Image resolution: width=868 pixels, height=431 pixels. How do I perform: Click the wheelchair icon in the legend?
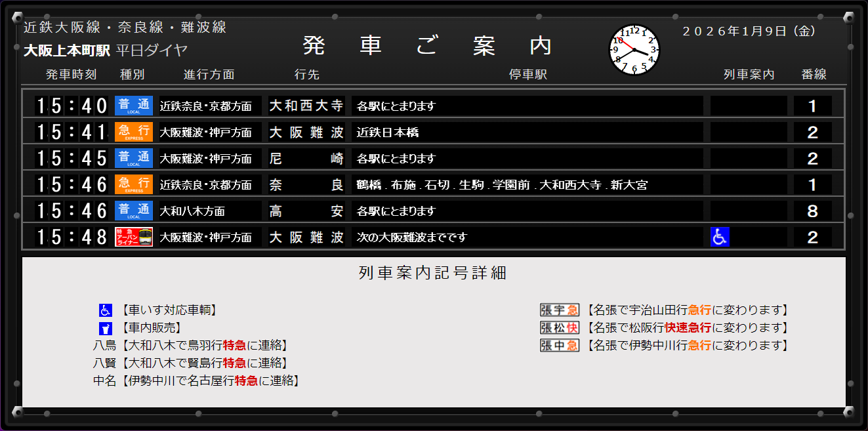(x=106, y=310)
